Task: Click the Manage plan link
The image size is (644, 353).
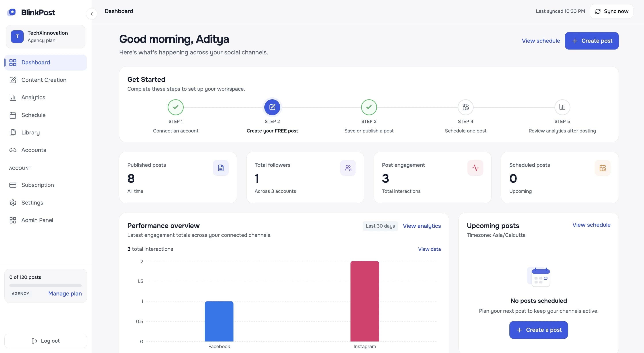Action: pyautogui.click(x=65, y=294)
